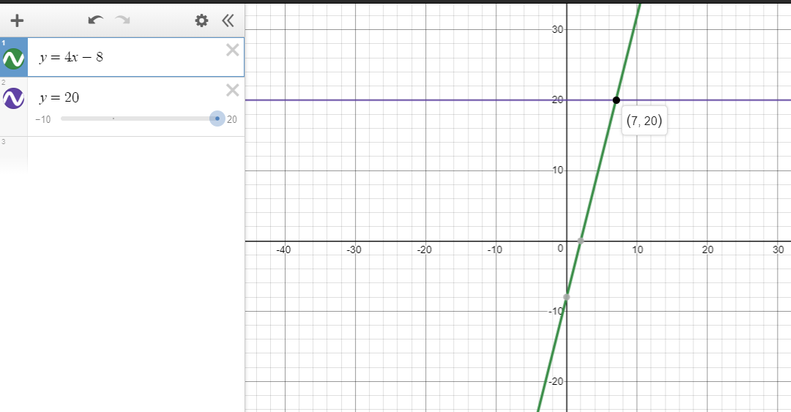Click into the y = 4x − 8 expression field
Screen dimensions: 791x412
[130, 58]
